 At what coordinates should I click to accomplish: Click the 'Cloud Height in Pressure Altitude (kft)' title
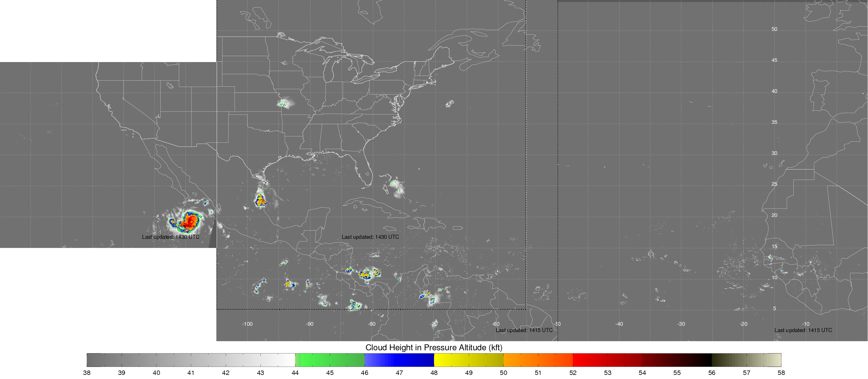[434, 347]
